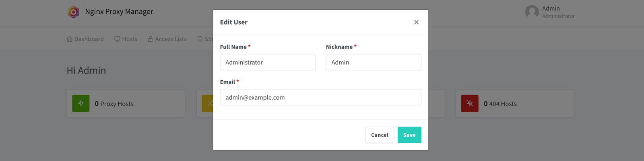
Task: Click the yellow hosts card icon
Action: coord(207,103)
